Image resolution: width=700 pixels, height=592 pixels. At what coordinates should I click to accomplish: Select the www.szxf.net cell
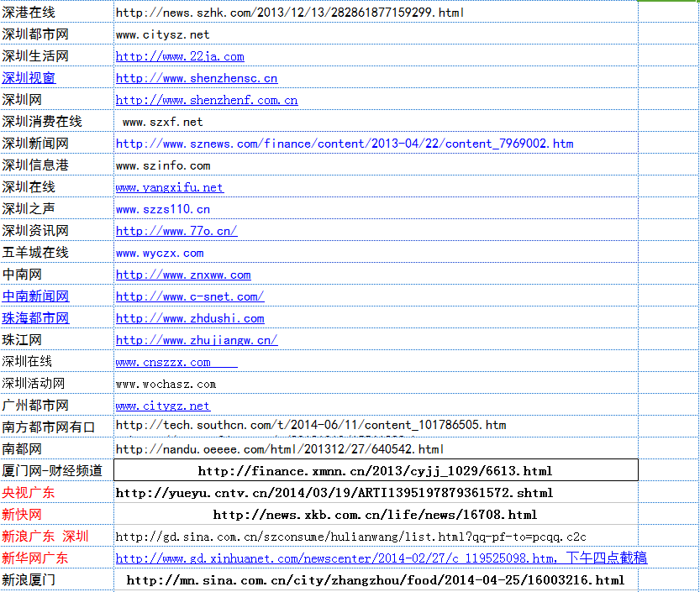(x=376, y=122)
